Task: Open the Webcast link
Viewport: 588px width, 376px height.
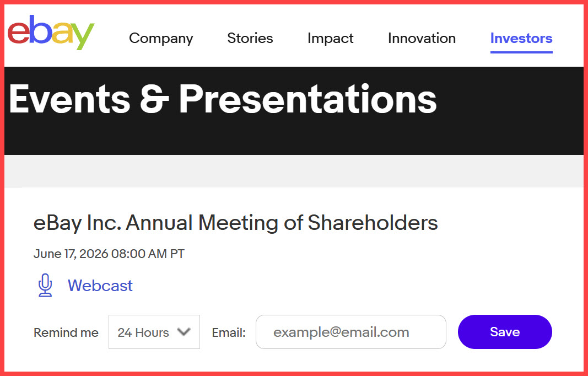Action: tap(100, 286)
